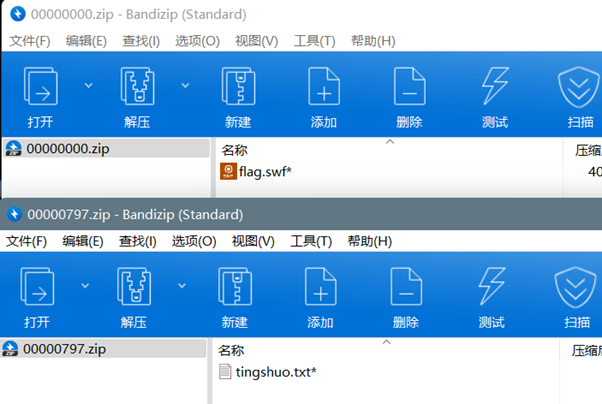602x404 pixels.
Task: Expand the Extract dropdown arrow in top window
Action: click(x=185, y=85)
